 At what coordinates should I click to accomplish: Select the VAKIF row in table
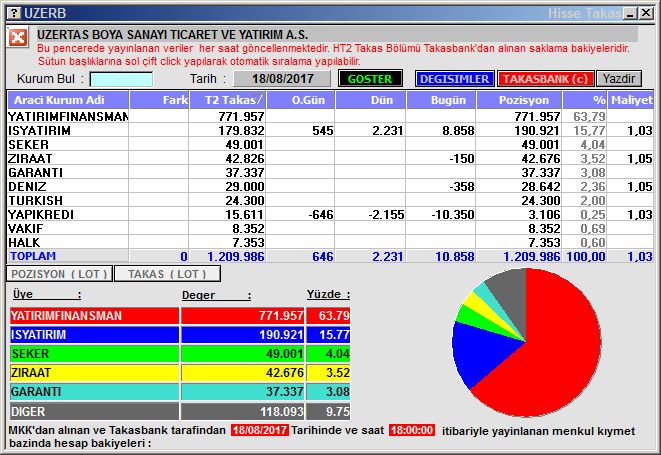[x=330, y=228]
